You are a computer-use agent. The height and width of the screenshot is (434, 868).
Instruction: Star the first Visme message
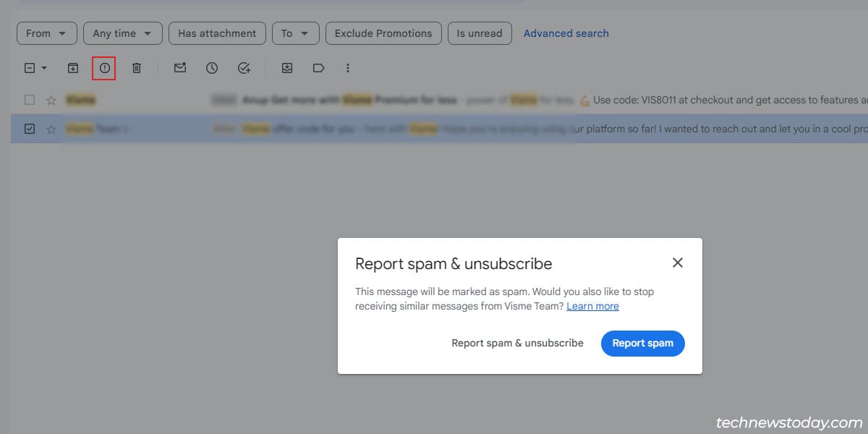(x=51, y=100)
